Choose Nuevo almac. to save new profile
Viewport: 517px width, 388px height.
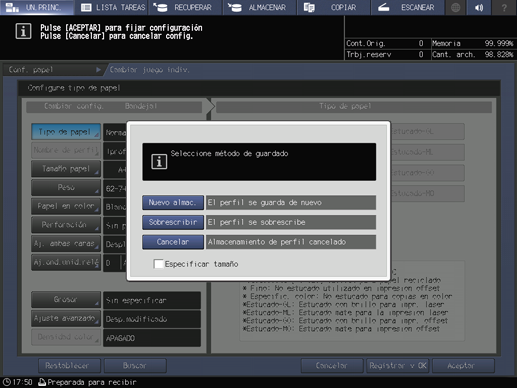(173, 202)
